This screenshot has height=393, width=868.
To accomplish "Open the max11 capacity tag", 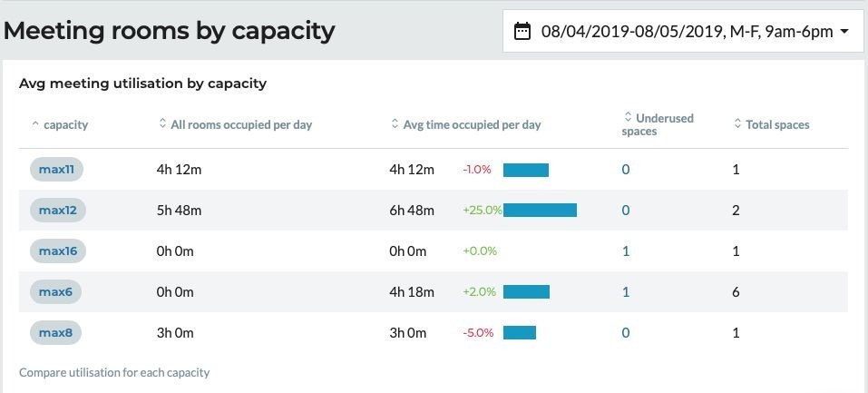I will (56, 170).
